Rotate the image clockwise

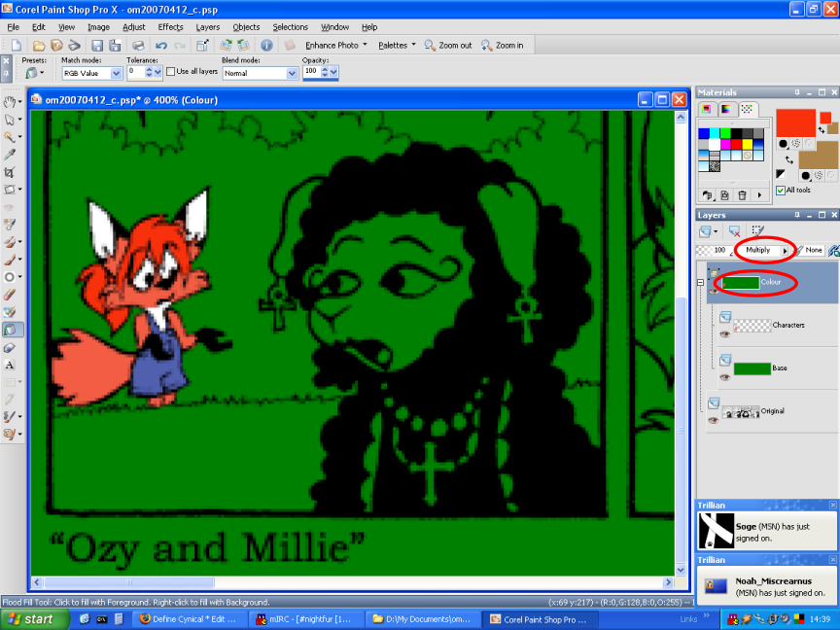[x=227, y=46]
